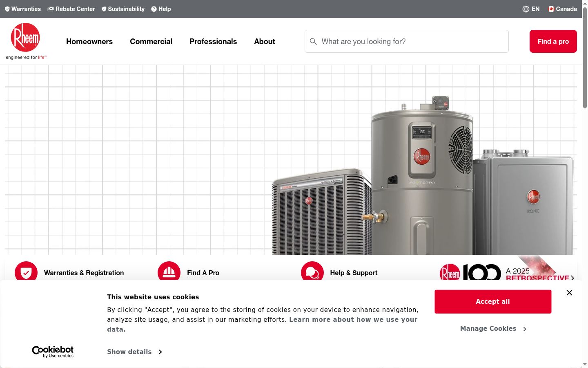The height and width of the screenshot is (368, 588).
Task: Click the search input field
Action: (407, 41)
